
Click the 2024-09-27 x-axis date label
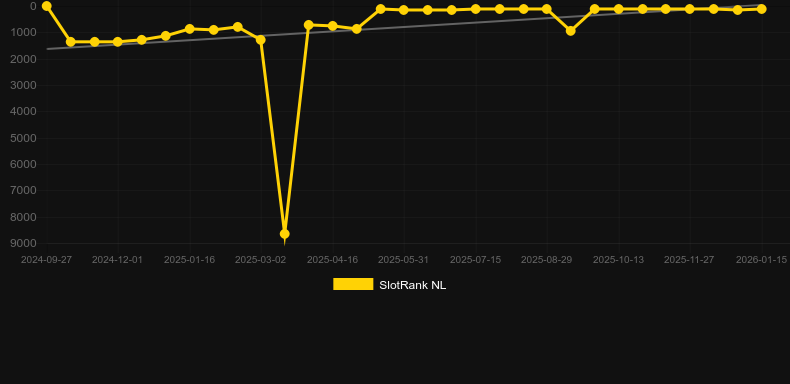pos(46,260)
